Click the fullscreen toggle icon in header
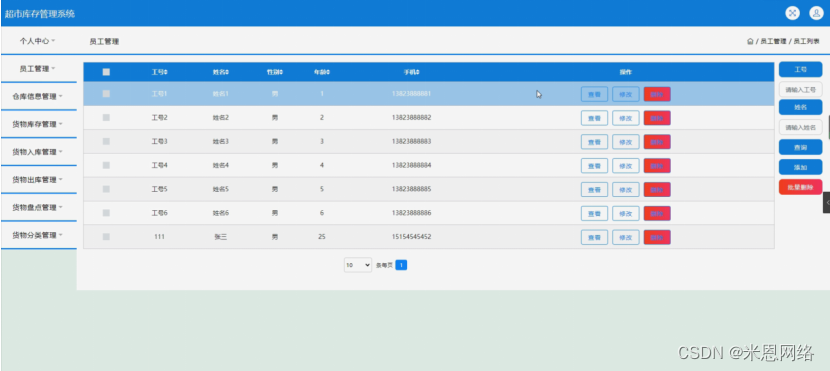The width and height of the screenshot is (830, 371). point(792,13)
